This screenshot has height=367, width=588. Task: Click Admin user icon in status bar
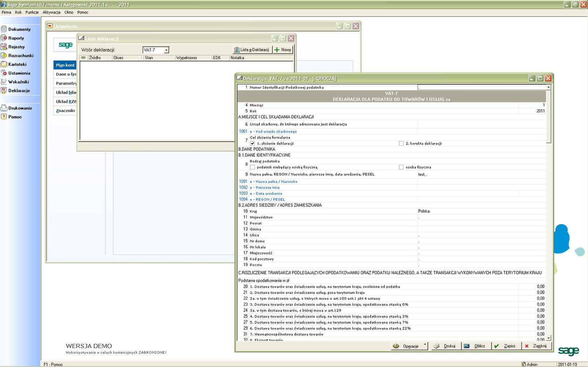click(524, 364)
